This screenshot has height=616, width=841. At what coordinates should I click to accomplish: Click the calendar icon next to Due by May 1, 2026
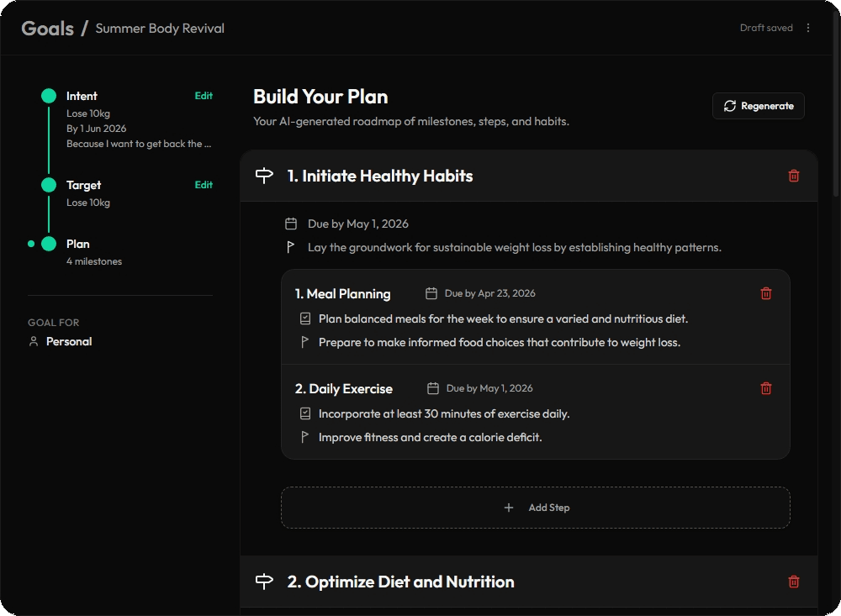pos(291,224)
